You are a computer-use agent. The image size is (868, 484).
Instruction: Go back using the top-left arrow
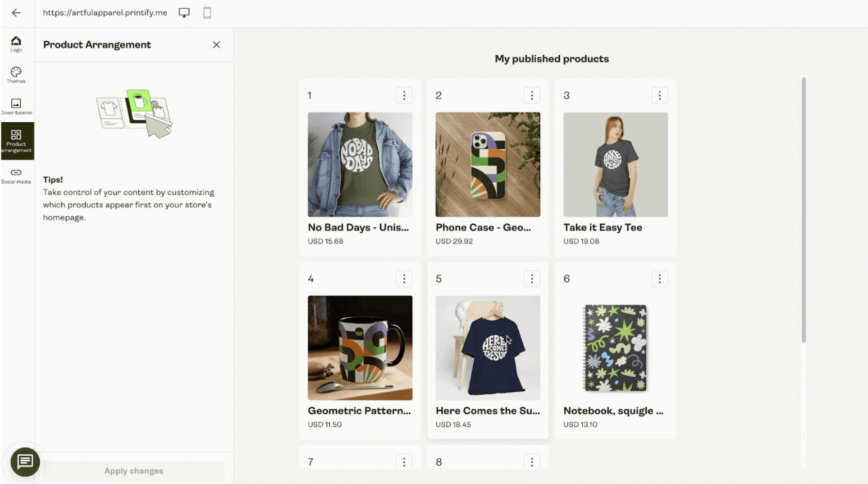click(17, 13)
